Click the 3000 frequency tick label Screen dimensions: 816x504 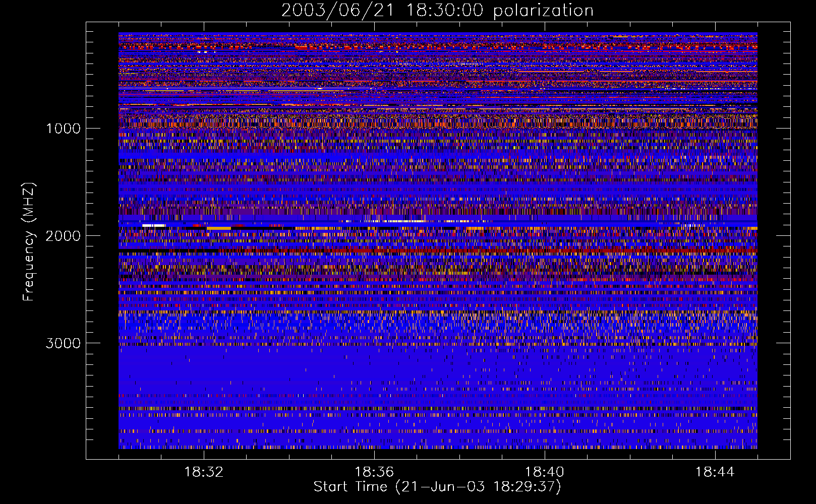pyautogui.click(x=63, y=343)
